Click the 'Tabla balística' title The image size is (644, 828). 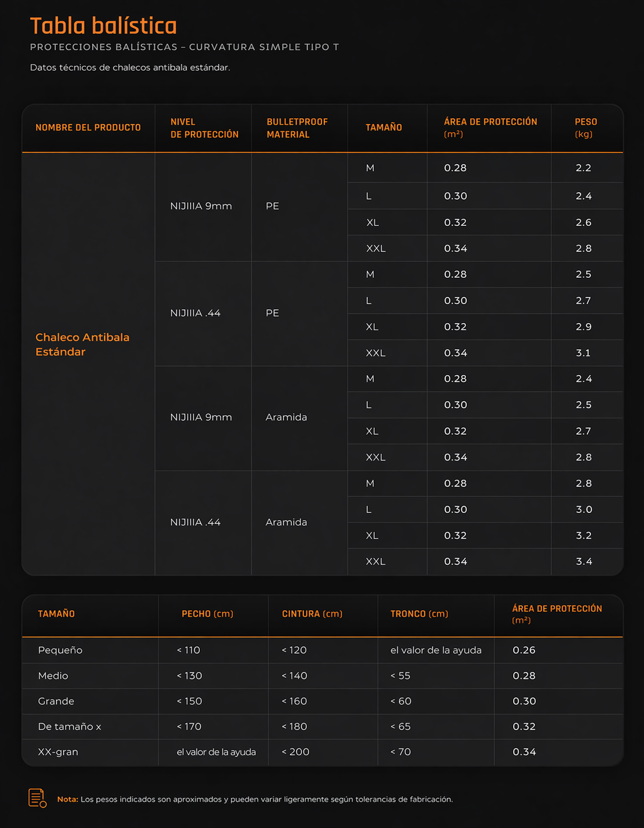(x=103, y=26)
